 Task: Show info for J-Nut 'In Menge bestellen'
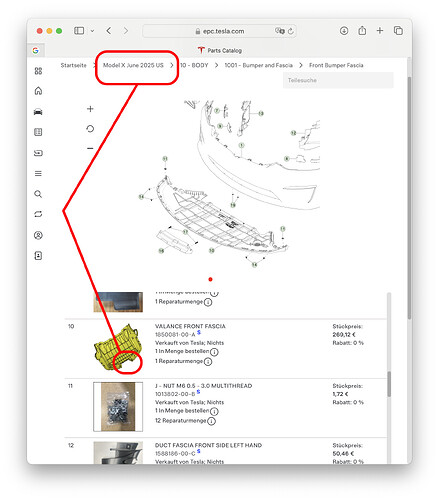click(x=214, y=411)
